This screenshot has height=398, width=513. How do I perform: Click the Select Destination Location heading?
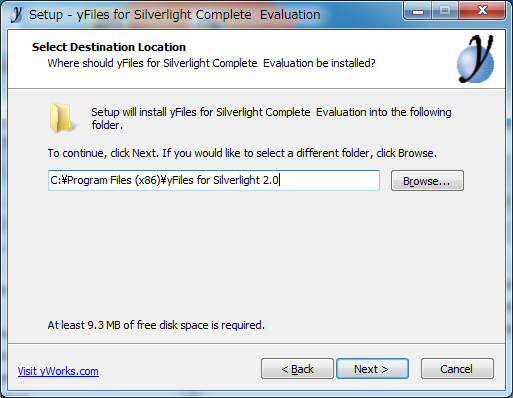(x=109, y=47)
